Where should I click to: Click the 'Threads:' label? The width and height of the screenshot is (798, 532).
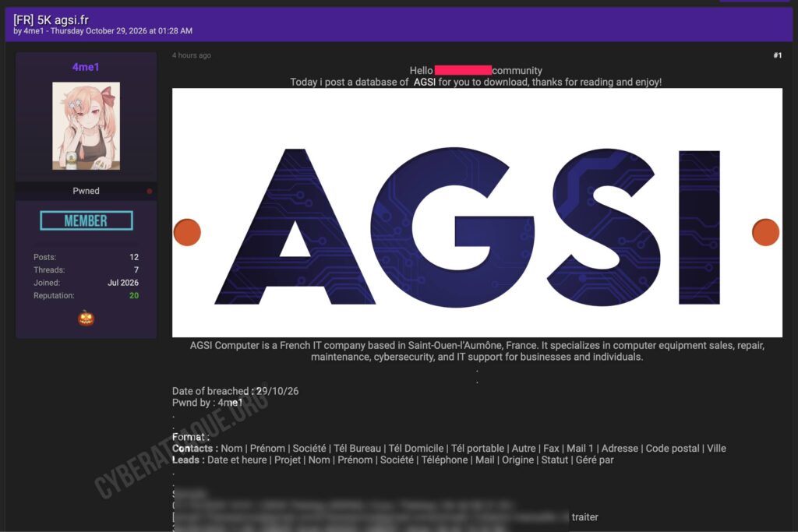pyautogui.click(x=49, y=270)
